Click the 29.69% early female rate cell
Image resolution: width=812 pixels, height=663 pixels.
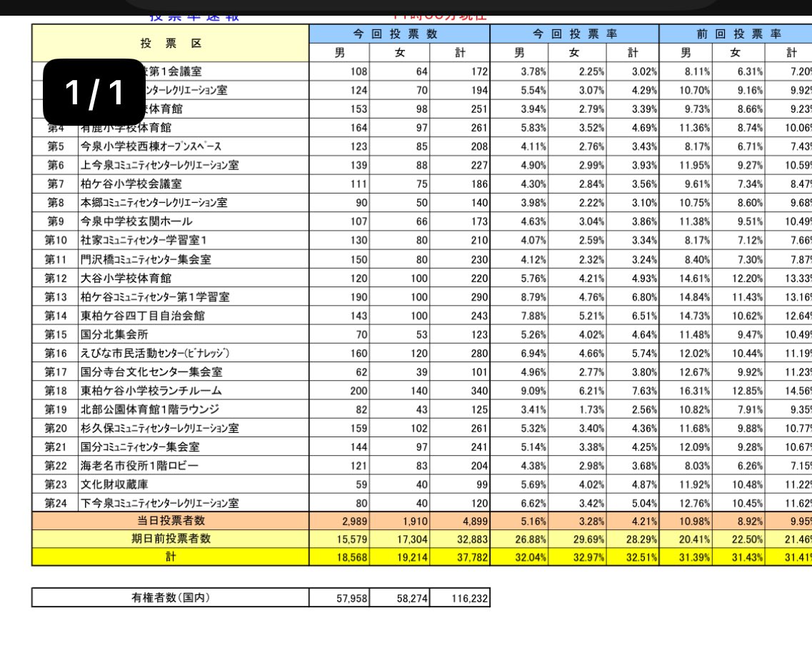pos(578,539)
